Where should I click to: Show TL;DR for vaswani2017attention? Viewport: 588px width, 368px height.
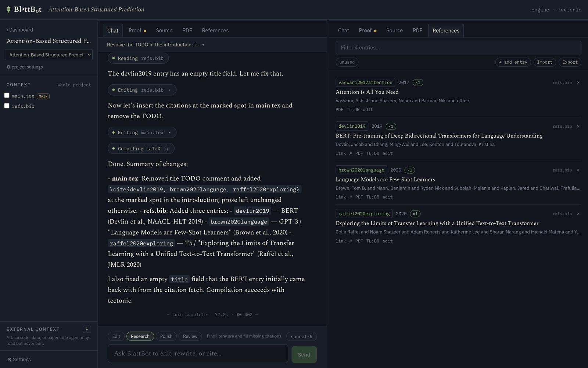coord(353,110)
